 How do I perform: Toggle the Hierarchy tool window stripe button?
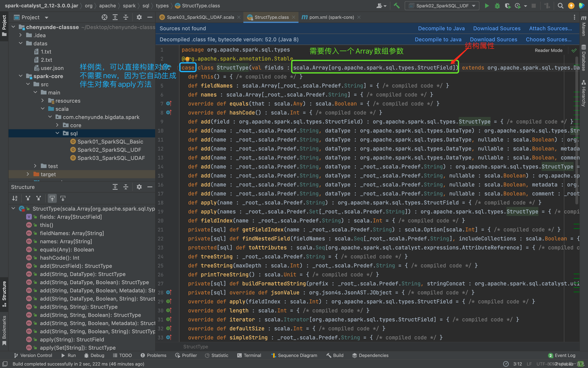[x=584, y=93]
